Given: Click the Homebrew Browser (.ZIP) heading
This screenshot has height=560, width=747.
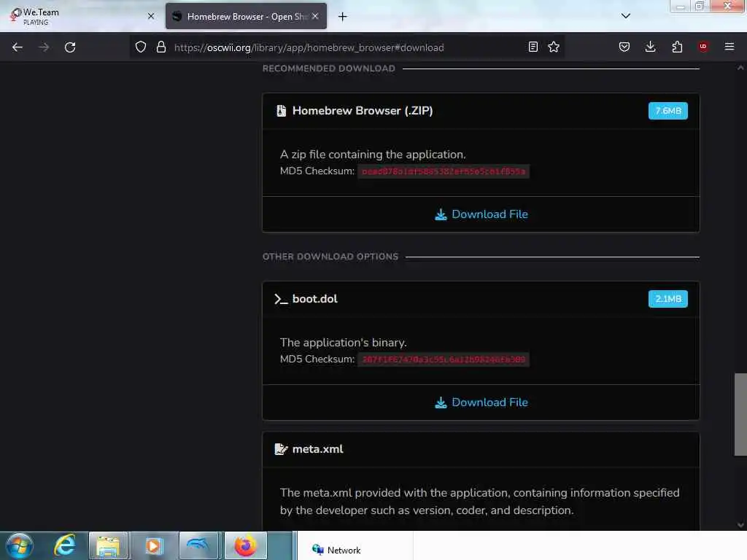Looking at the screenshot, I should pos(363,111).
